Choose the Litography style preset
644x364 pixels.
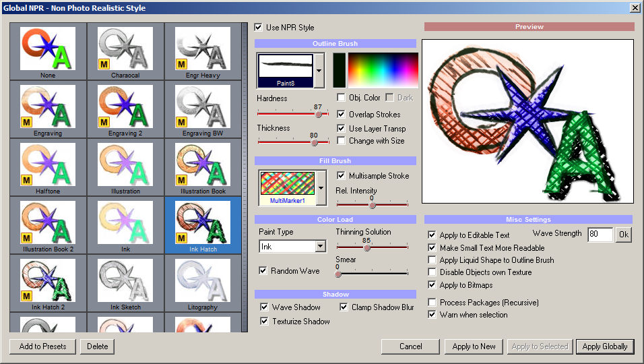tap(203, 282)
